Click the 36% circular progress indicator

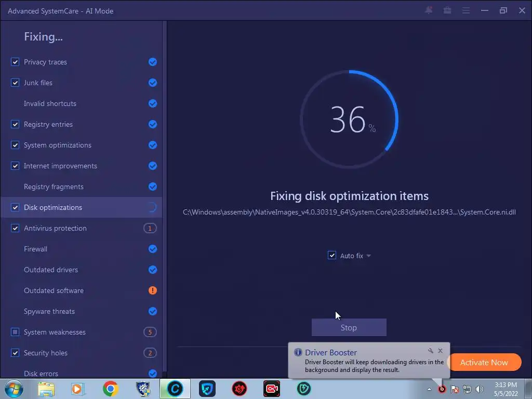pyautogui.click(x=349, y=119)
